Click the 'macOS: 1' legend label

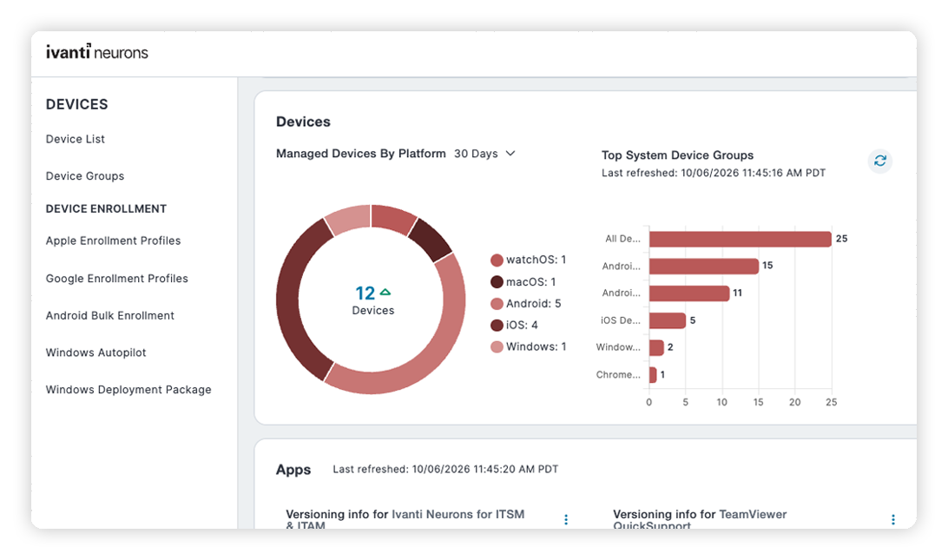(x=530, y=282)
